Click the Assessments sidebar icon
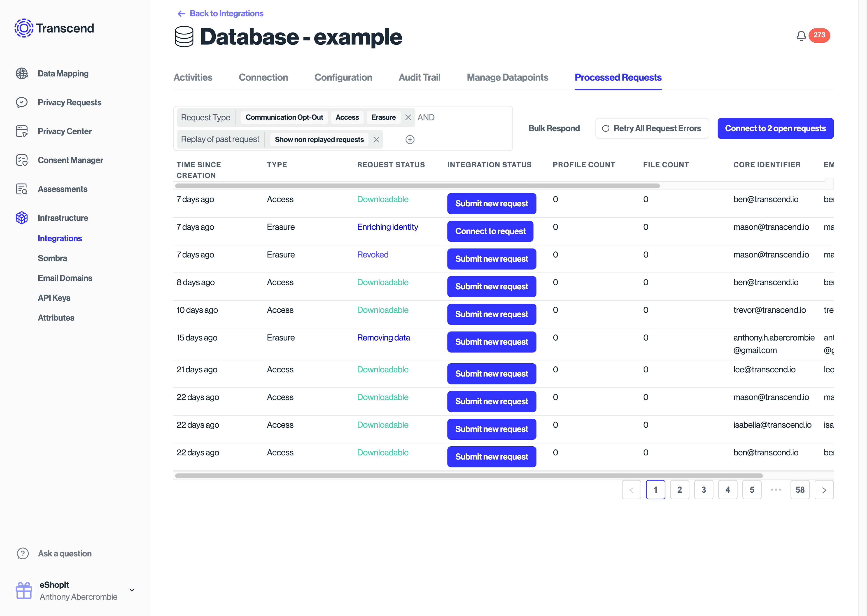 click(x=22, y=189)
